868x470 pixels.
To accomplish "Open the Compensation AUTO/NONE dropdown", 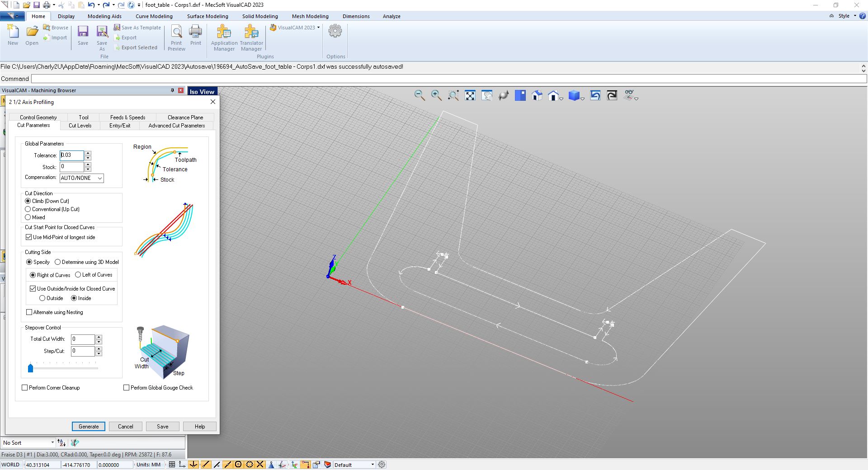I will point(82,178).
